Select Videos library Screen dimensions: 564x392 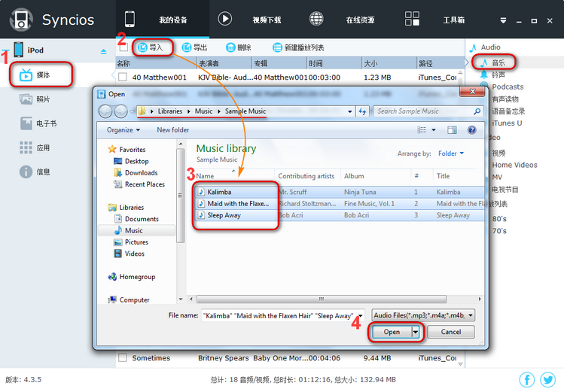pyautogui.click(x=129, y=254)
